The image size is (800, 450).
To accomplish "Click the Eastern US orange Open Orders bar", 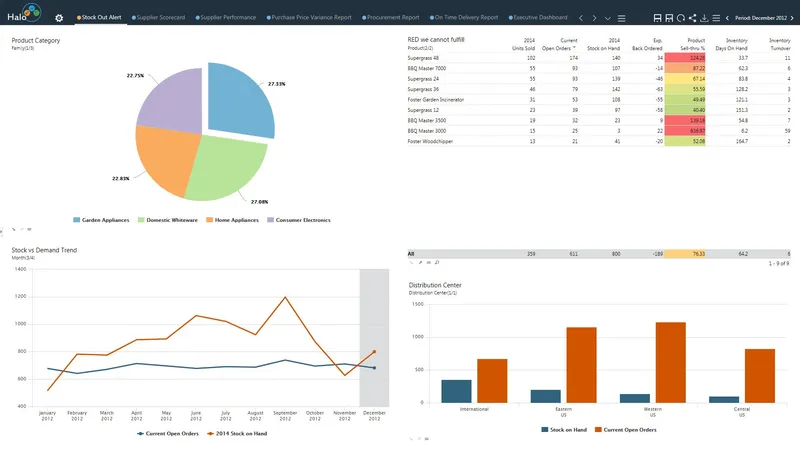I will click(581, 365).
